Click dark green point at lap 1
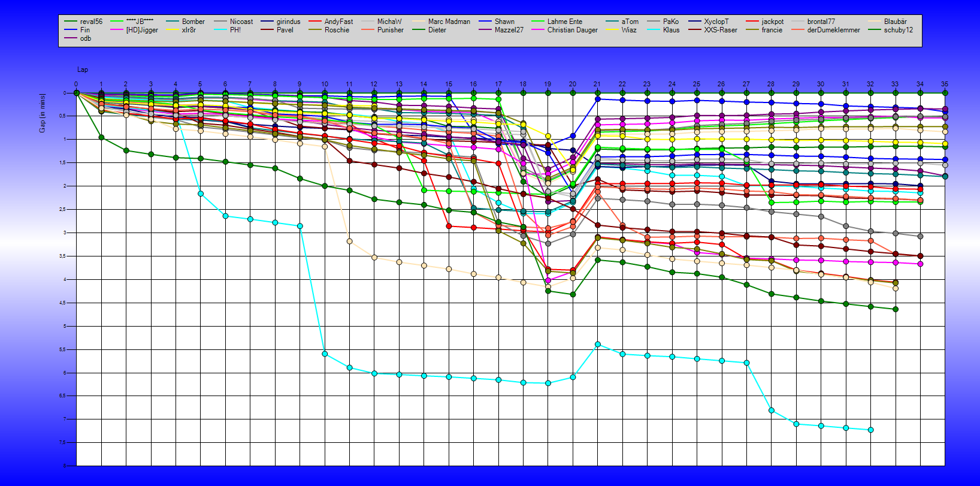Viewport: 980px width, 486px height. pos(101,137)
